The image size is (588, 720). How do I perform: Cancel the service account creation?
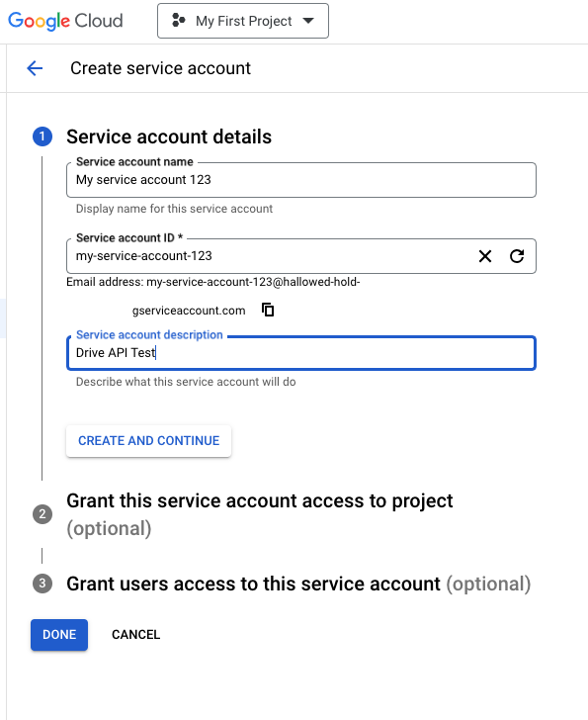135,635
